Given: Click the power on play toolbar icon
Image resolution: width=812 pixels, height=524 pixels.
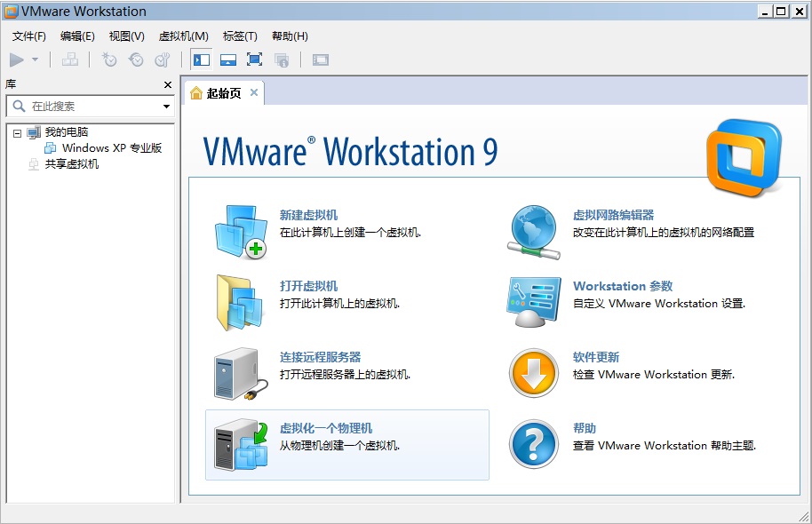Looking at the screenshot, I should pos(17,60).
